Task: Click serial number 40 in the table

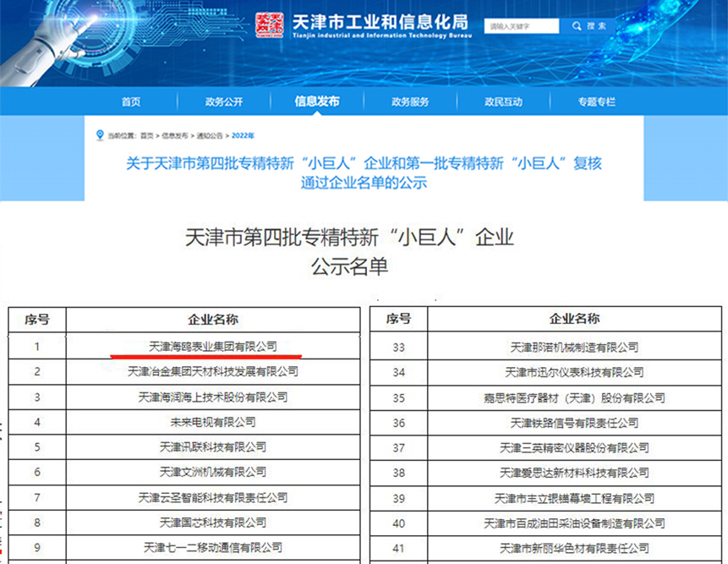Action: point(399,523)
